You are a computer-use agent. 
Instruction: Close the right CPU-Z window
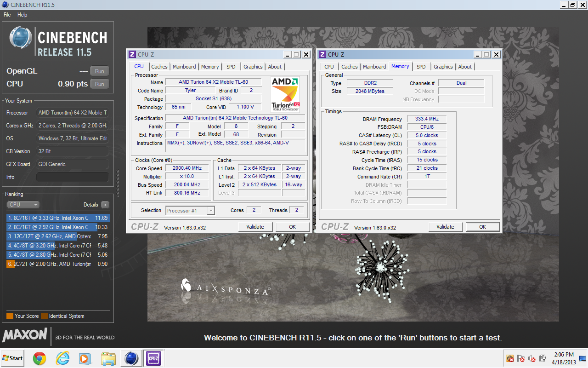coord(497,54)
